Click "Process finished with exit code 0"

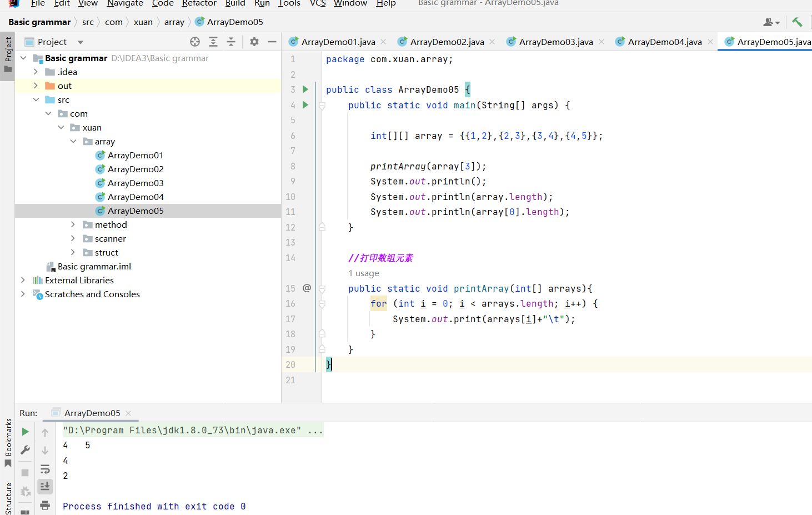(x=154, y=506)
